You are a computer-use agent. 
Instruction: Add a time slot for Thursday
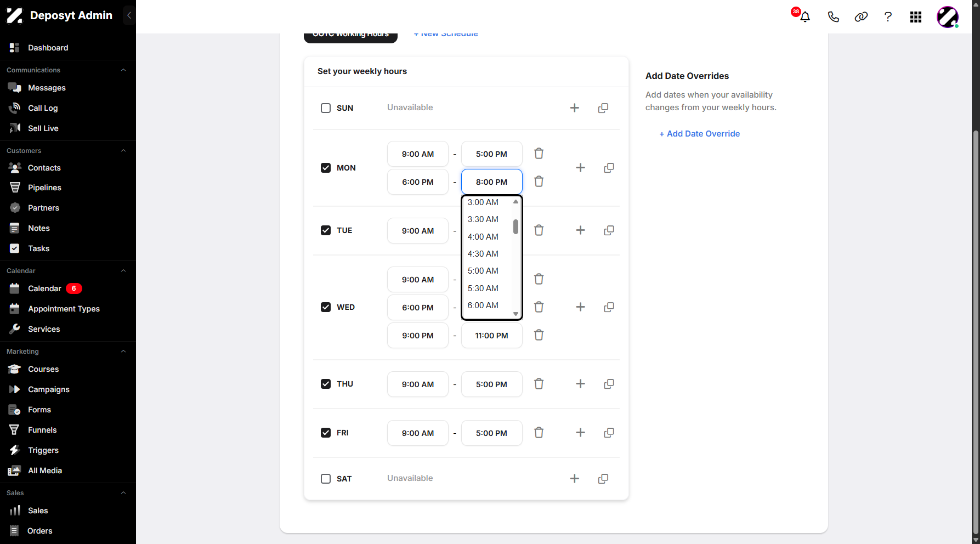coord(580,384)
